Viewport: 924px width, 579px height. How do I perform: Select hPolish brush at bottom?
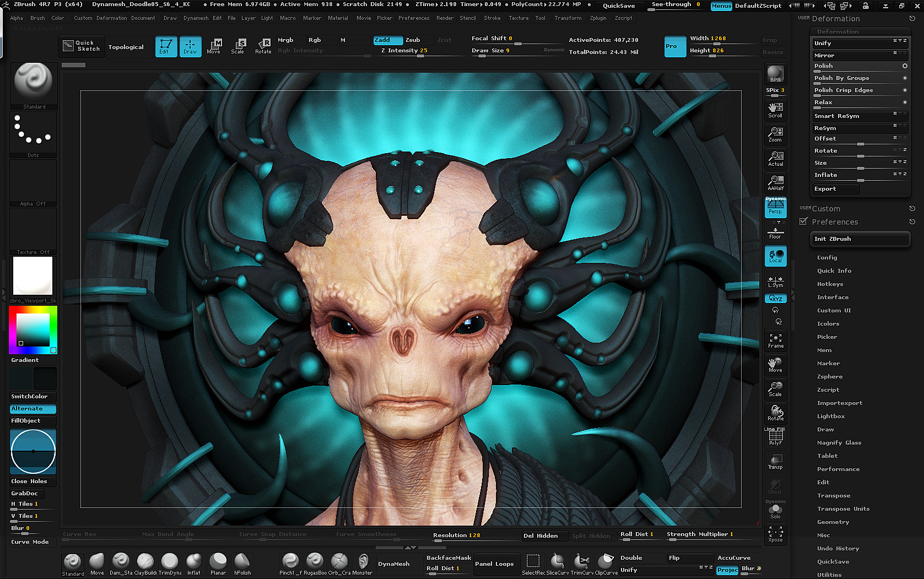tap(242, 565)
